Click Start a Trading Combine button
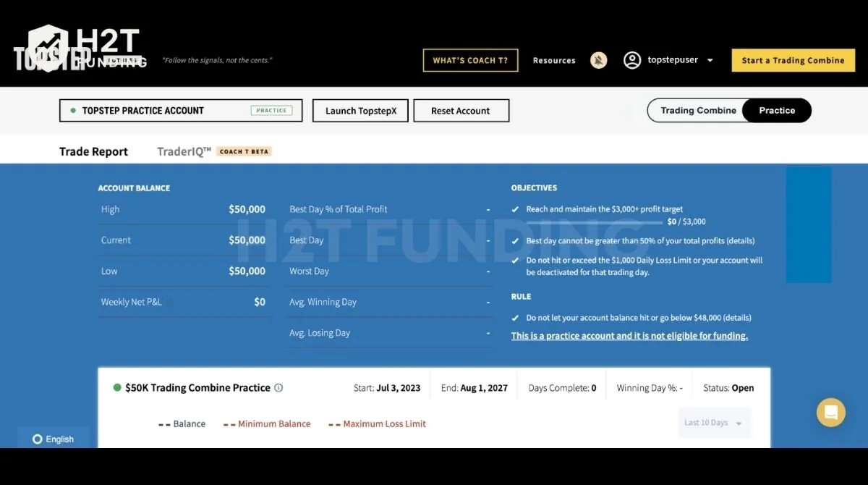Viewport: 868px width, 485px height. point(793,61)
